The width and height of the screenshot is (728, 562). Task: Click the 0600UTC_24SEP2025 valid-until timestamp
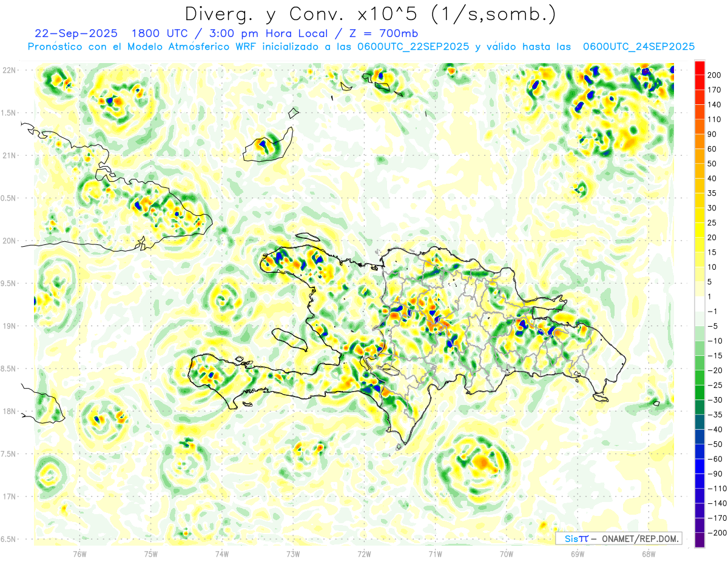coord(638,47)
